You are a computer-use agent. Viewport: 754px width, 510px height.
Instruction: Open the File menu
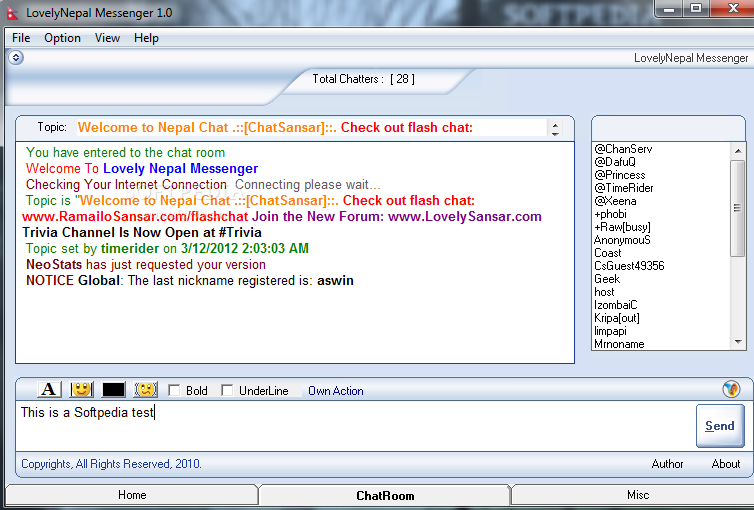(x=21, y=38)
